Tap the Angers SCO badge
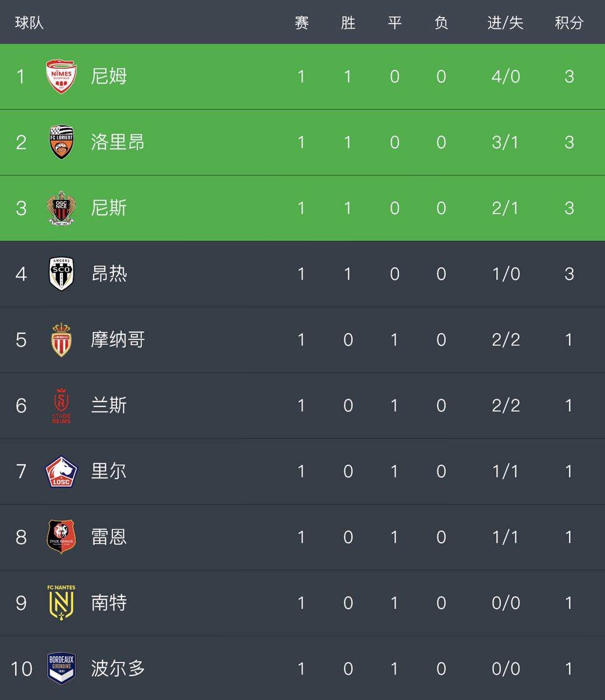The image size is (605, 700). coord(61,274)
